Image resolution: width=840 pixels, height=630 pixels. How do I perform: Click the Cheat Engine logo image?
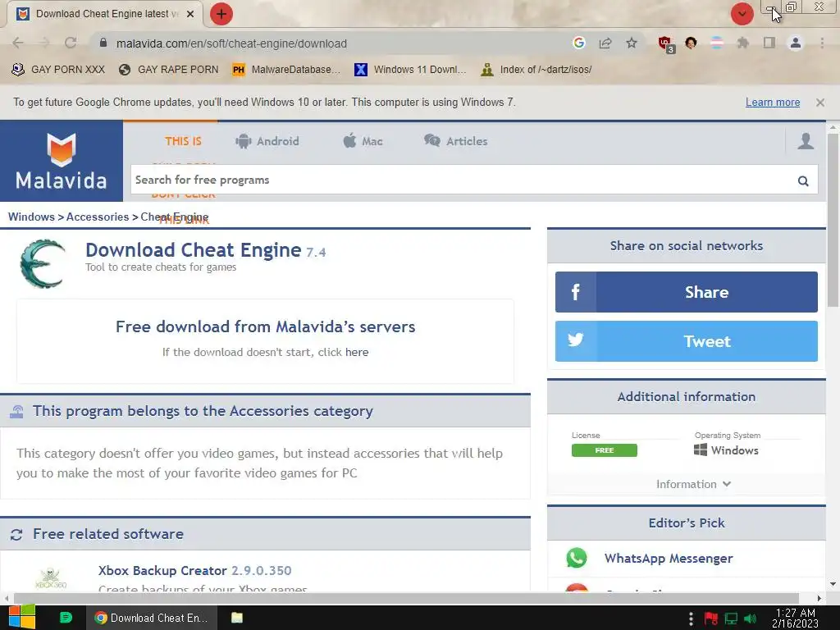43,263
